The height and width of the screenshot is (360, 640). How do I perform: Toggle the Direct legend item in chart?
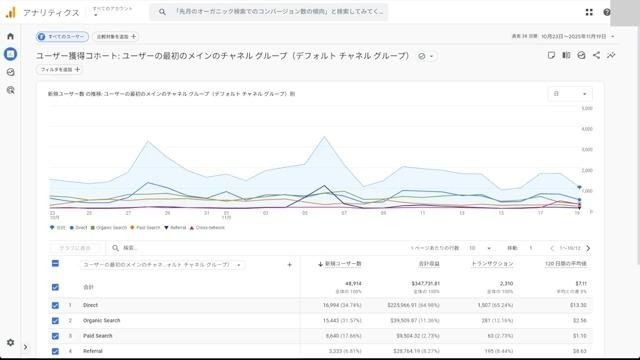(78, 228)
